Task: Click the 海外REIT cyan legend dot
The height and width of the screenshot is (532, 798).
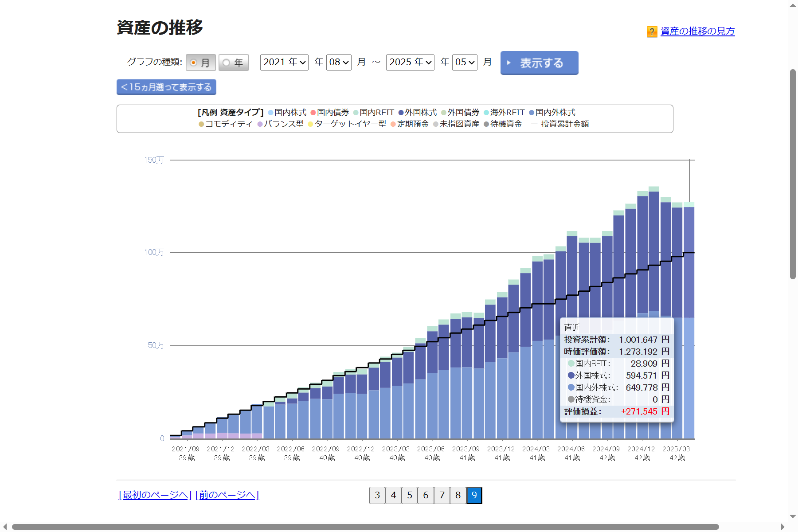Action: [x=486, y=113]
